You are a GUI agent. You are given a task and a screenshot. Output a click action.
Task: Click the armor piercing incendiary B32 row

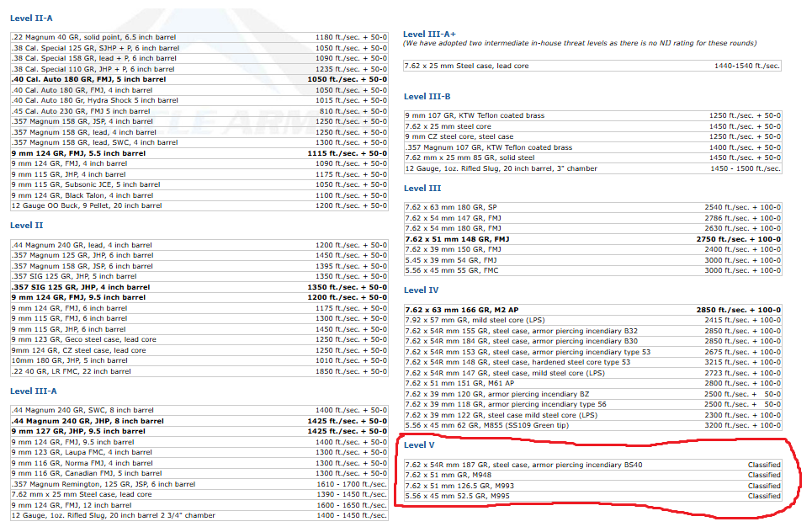tap(593, 331)
